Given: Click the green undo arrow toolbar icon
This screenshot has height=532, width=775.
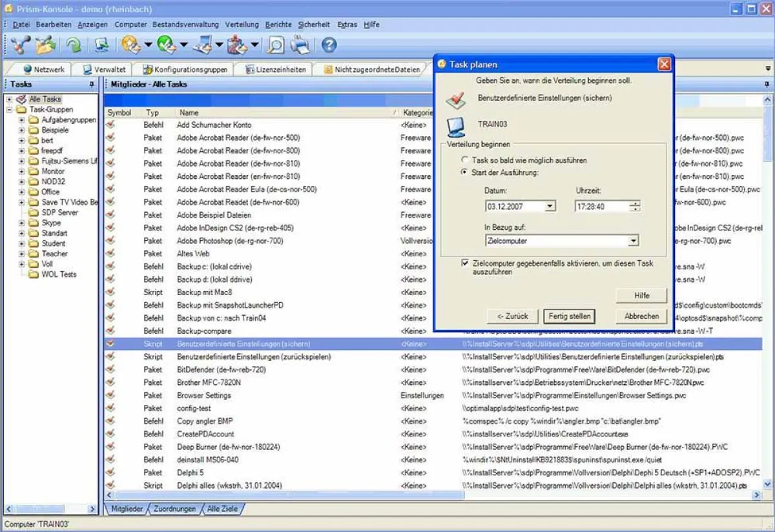Looking at the screenshot, I should pyautogui.click(x=73, y=45).
